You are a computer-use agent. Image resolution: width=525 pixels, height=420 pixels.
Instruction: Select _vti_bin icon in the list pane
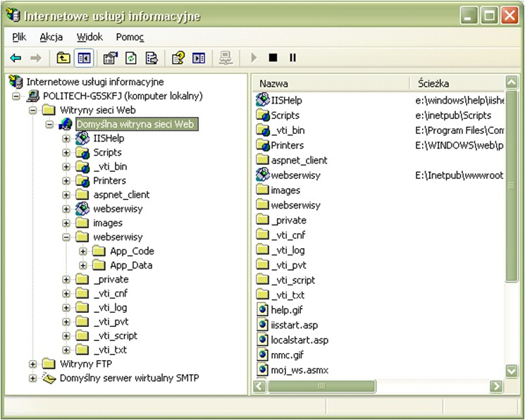pos(263,130)
